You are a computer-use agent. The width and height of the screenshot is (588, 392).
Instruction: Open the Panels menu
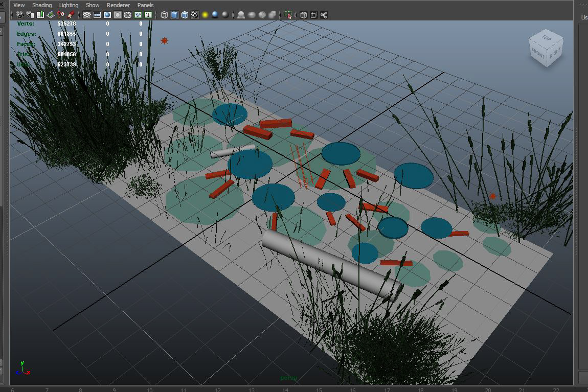coord(146,5)
